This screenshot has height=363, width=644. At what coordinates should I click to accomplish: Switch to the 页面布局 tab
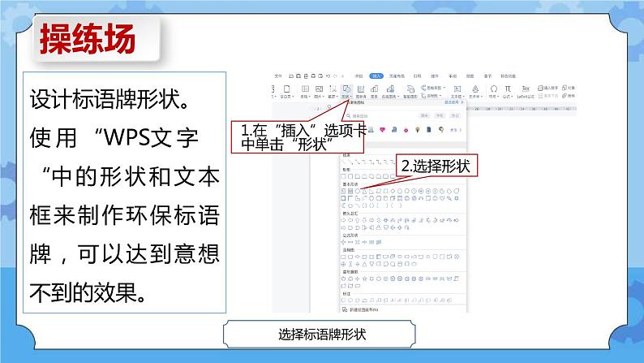tap(397, 76)
